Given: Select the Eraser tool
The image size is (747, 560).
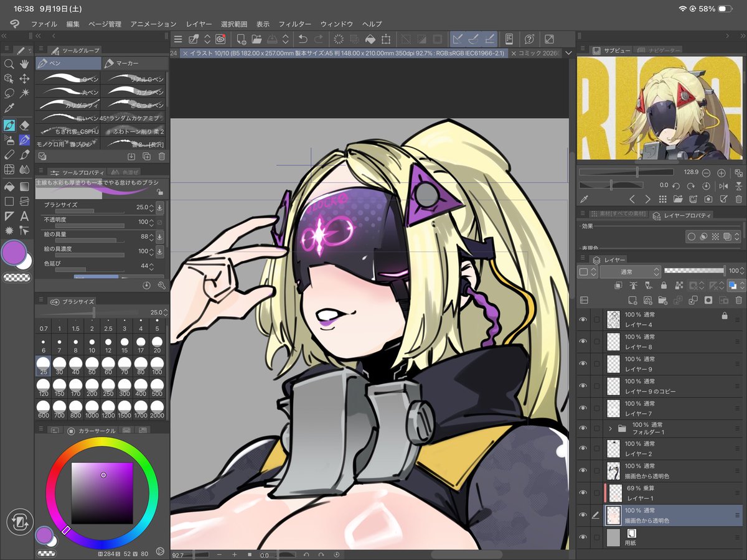Looking at the screenshot, I should 25,126.
